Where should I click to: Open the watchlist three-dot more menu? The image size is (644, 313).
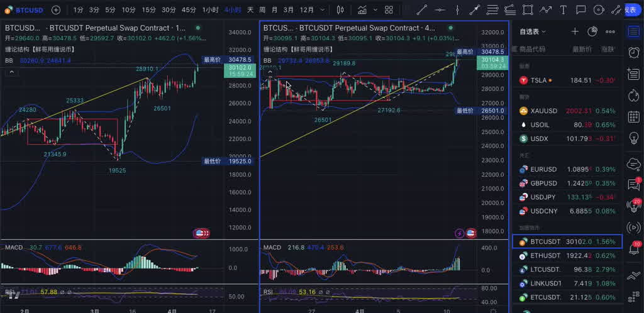(610, 31)
